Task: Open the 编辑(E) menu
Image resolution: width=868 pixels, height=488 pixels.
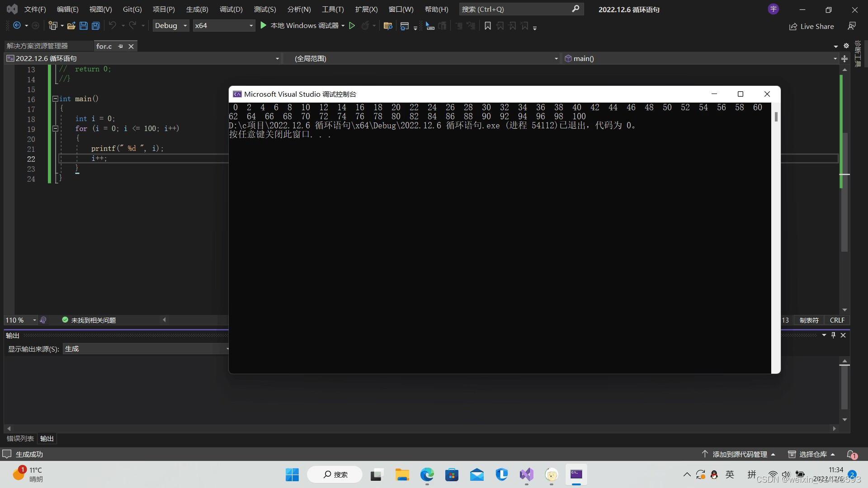Action: [x=68, y=9]
